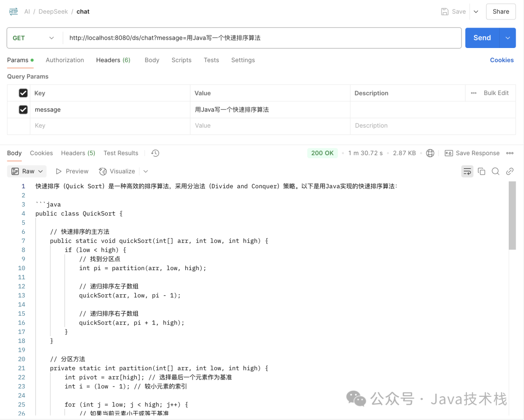This screenshot has height=420, width=524.
Task: Click the chat request name in breadcrumb
Action: tap(83, 12)
